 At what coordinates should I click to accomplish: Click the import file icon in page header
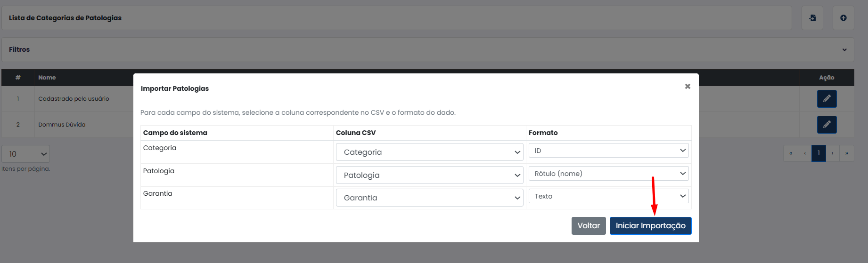pyautogui.click(x=812, y=18)
